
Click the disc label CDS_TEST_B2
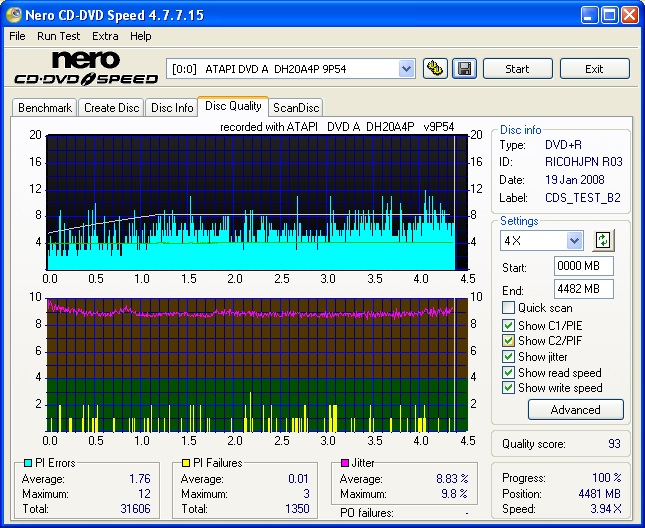582,198
